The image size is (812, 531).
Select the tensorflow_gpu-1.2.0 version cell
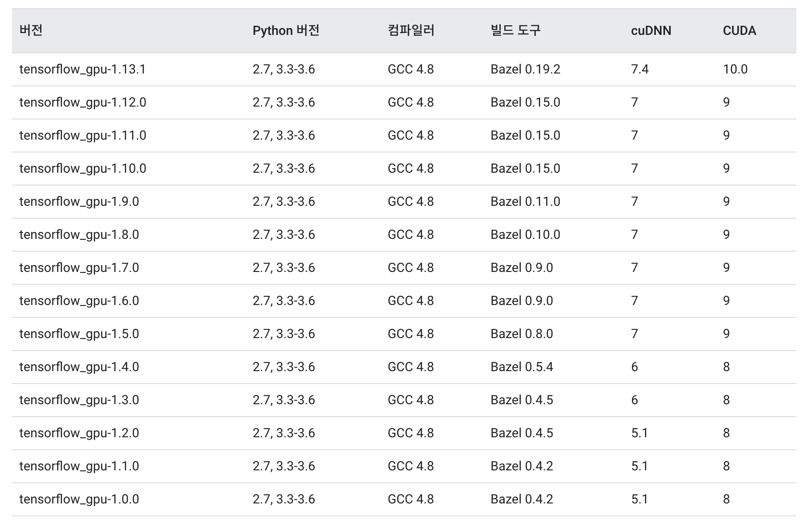click(79, 433)
